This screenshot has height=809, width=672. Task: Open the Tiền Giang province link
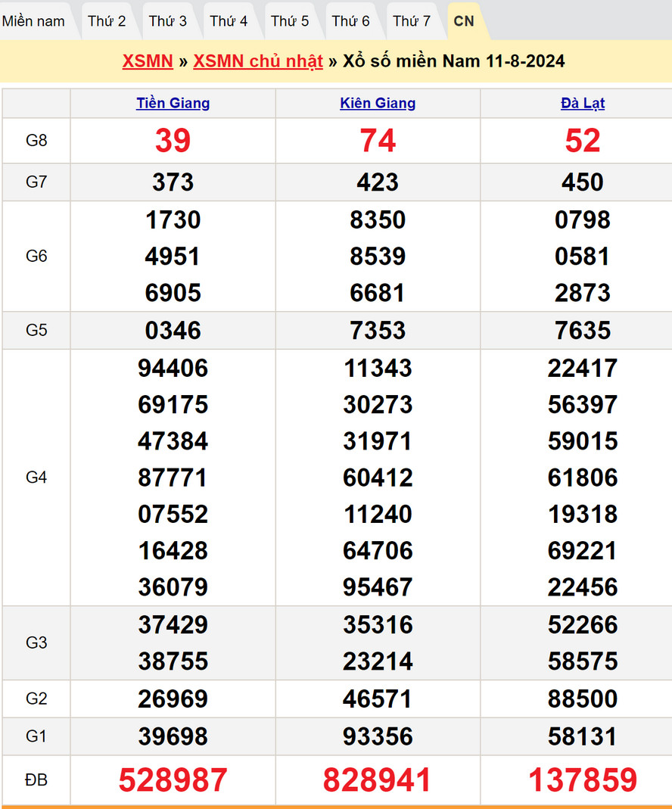(173, 104)
